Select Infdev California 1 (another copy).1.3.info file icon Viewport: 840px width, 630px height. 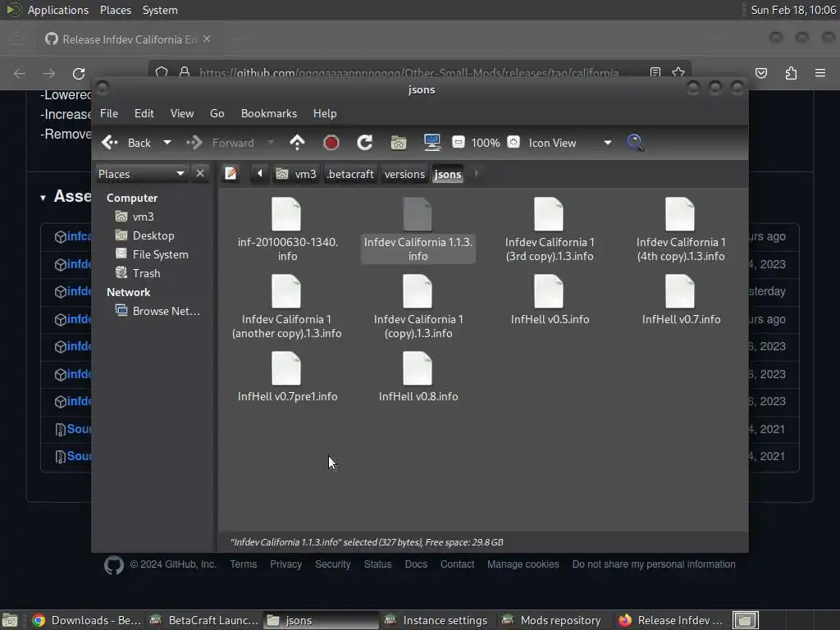286,291
